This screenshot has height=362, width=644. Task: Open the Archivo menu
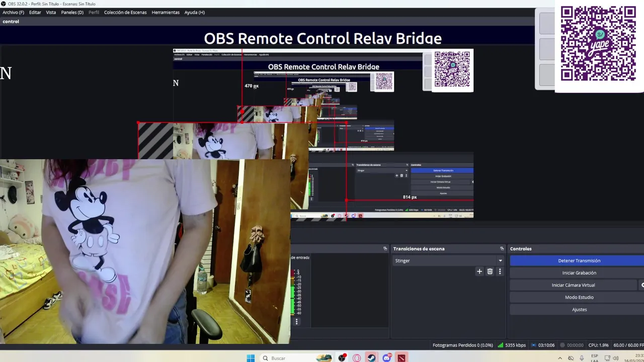13,12
